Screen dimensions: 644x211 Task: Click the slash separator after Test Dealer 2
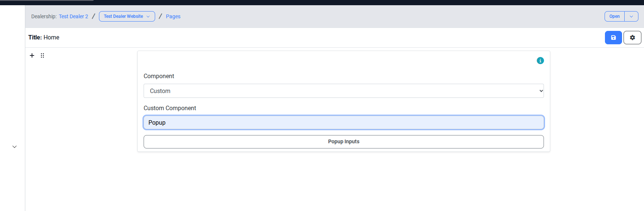(x=93, y=16)
